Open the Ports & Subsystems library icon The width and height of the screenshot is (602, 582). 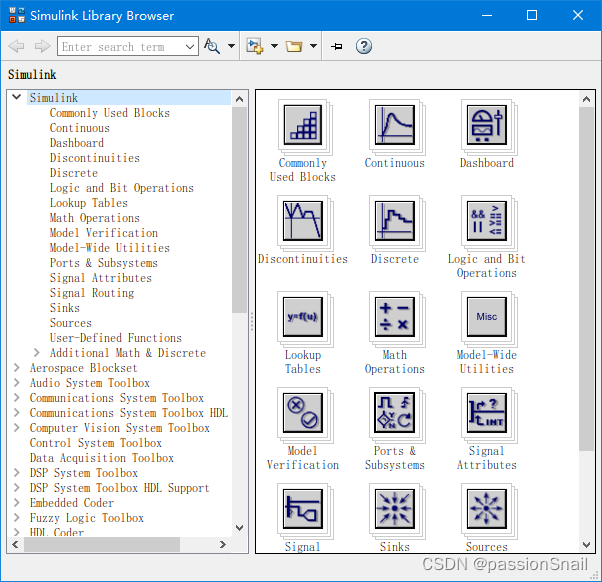pos(395,413)
